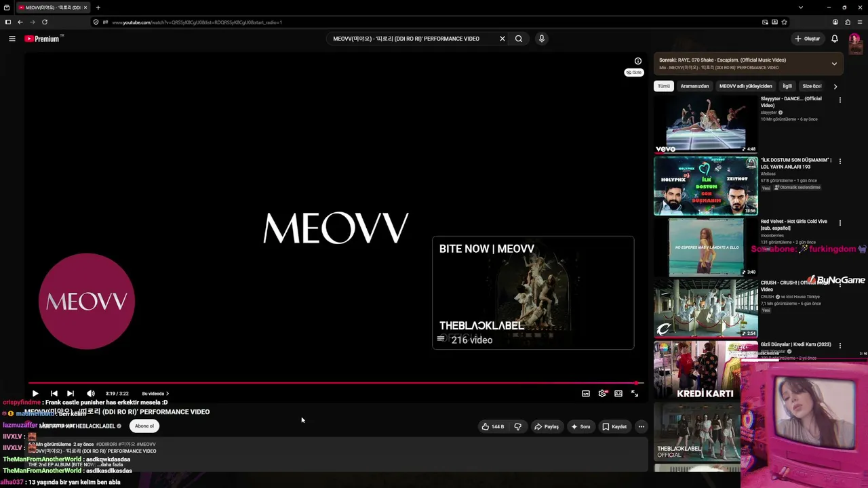Select the Tümü filter chip

tap(664, 86)
